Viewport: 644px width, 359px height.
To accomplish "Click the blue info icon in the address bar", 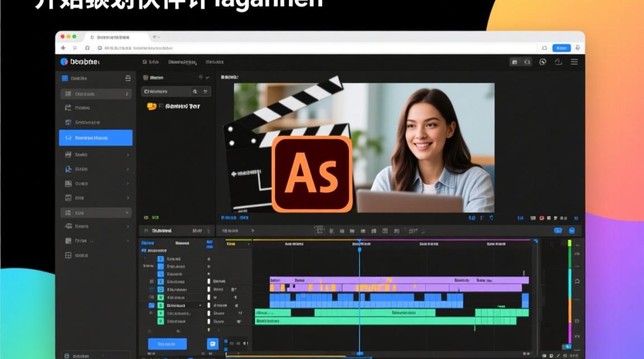I will coord(100,48).
